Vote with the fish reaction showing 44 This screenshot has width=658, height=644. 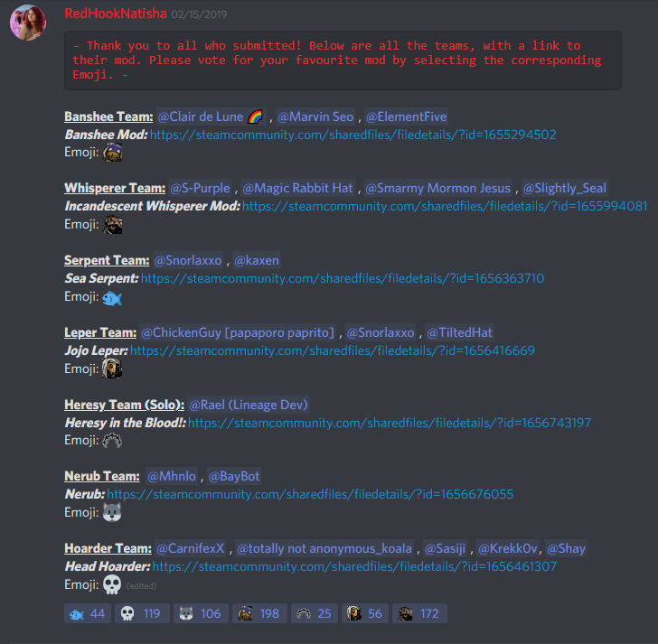pos(88,613)
